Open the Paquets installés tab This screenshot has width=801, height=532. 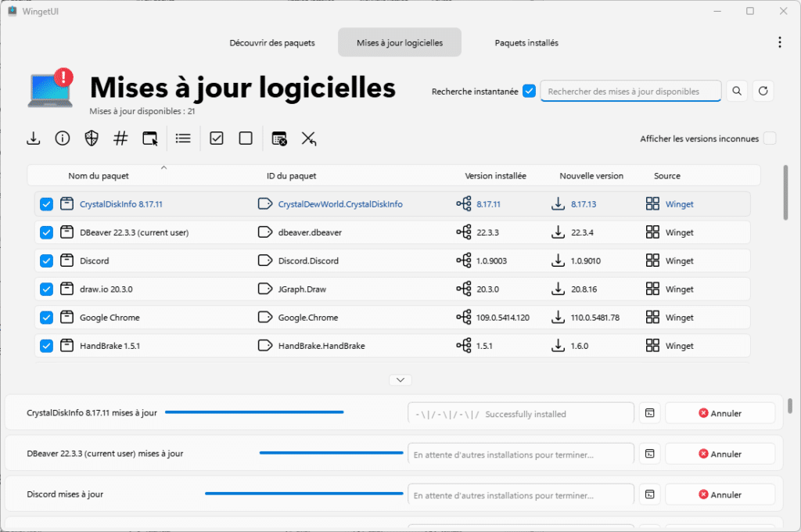coord(526,42)
